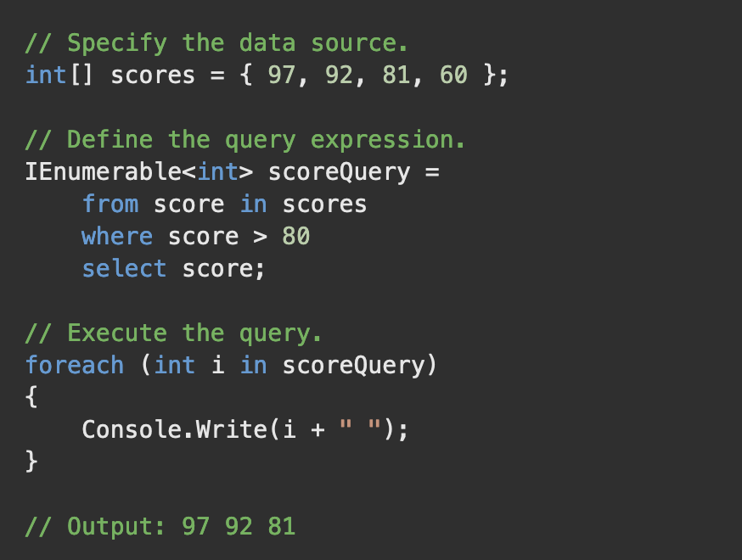The image size is (742, 560).
Task: Click the opening curly brace of foreach
Action: (31, 396)
